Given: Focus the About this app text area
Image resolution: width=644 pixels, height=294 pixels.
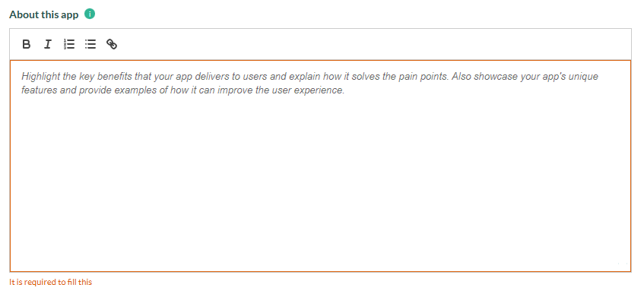Looking at the screenshot, I should [x=320, y=166].
